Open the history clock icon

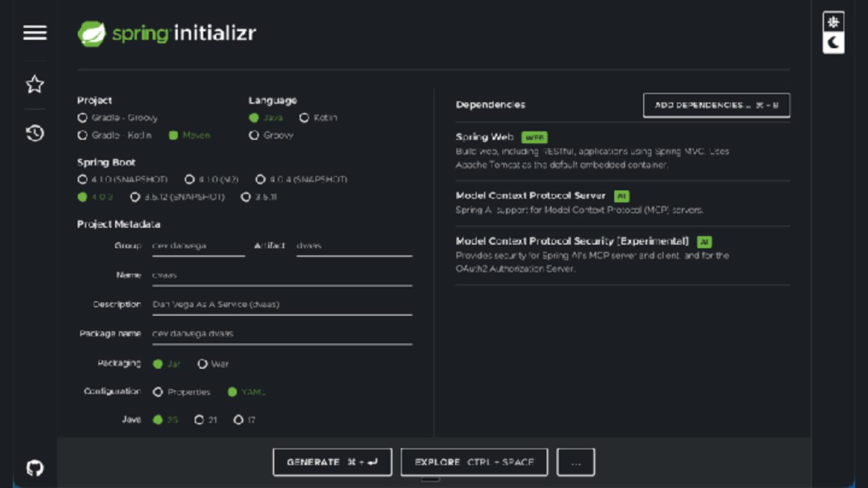(x=35, y=133)
